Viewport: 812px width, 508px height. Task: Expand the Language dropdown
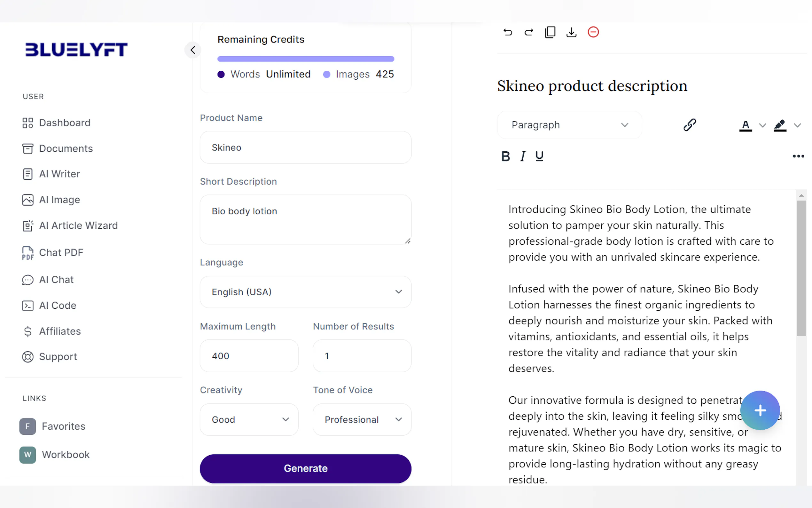(x=305, y=292)
